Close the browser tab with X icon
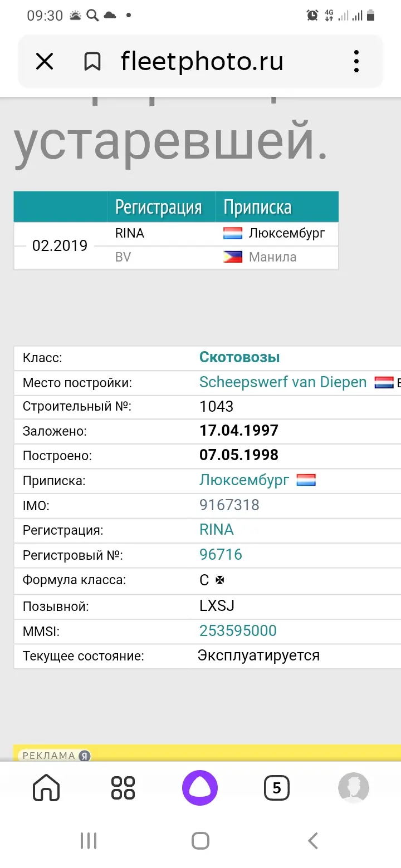Viewport: 401px width, 868px height. coord(45,61)
